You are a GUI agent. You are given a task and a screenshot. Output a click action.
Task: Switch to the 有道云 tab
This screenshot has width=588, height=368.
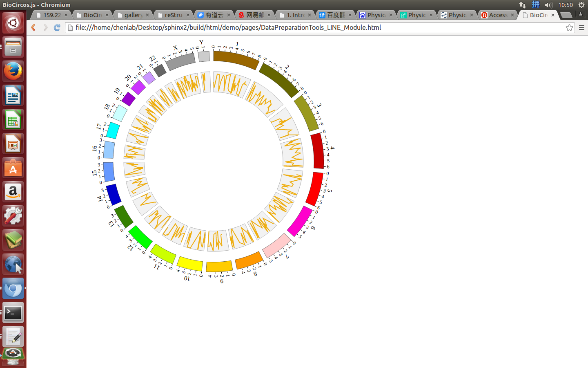[x=214, y=15]
